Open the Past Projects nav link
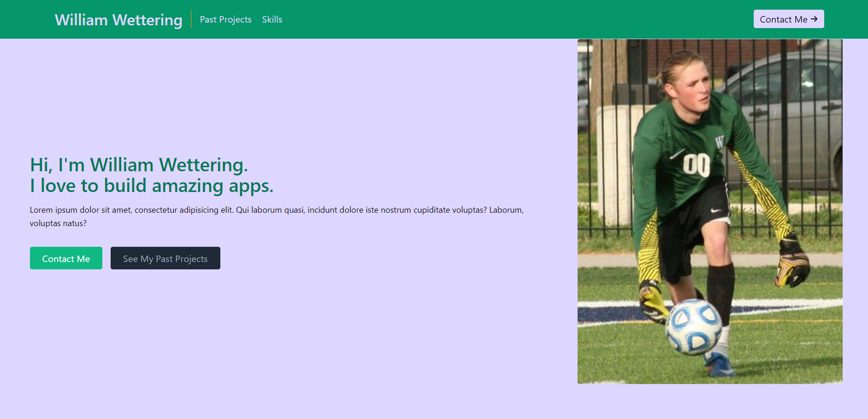The height and width of the screenshot is (419, 868). coord(225,19)
